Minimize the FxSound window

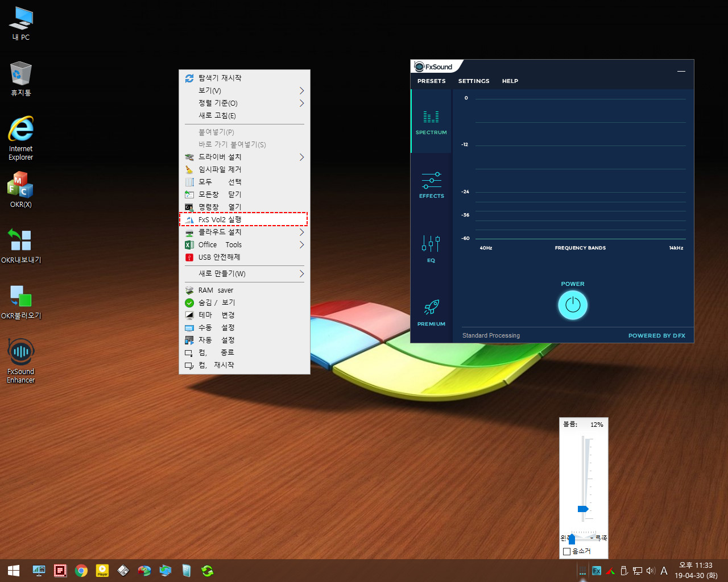click(x=681, y=71)
